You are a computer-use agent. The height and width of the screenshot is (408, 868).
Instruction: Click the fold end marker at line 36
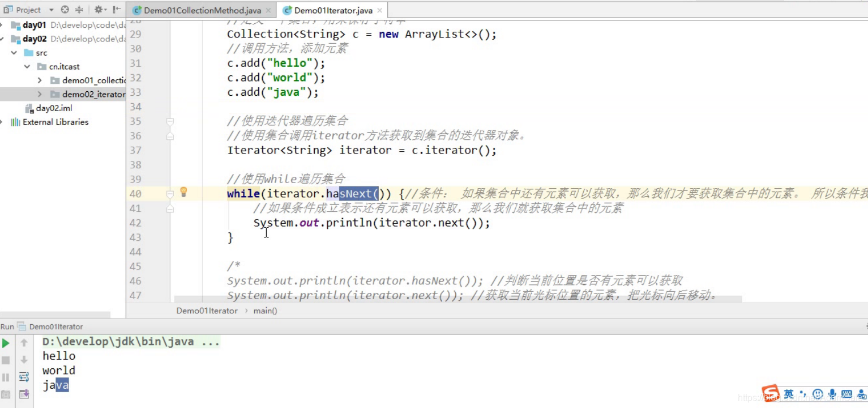(x=170, y=136)
